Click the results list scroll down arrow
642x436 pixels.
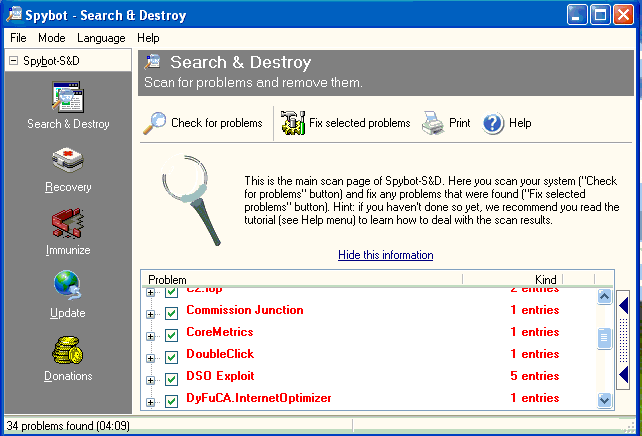point(604,399)
